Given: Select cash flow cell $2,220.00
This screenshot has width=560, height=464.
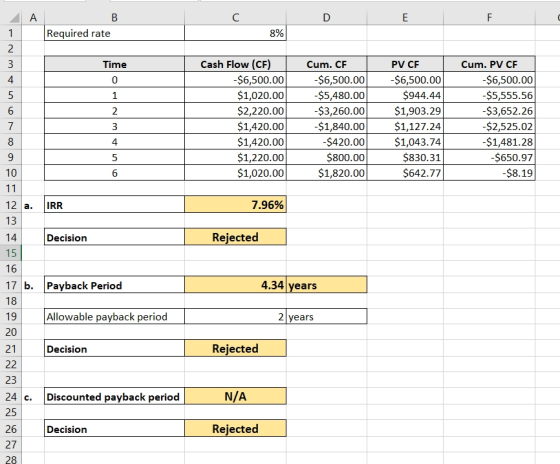Looking at the screenshot, I should click(235, 111).
